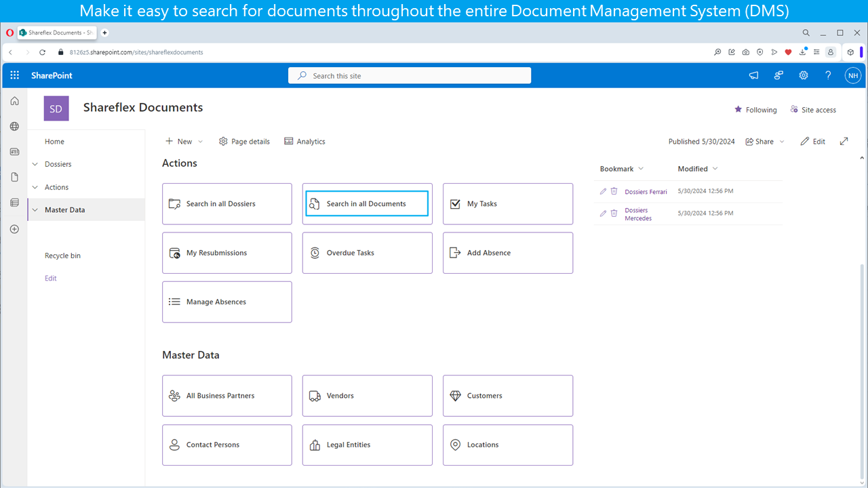This screenshot has width=868, height=488.
Task: Open the Vendors tile
Action: [x=367, y=396]
